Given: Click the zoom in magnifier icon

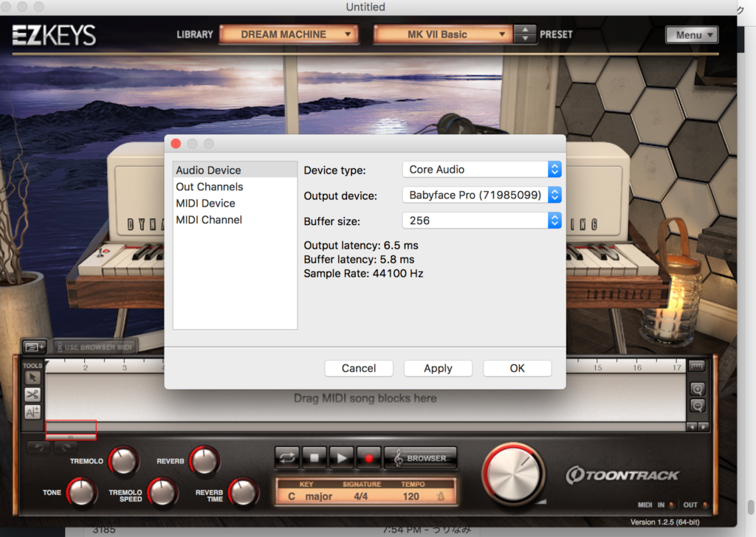Looking at the screenshot, I should (697, 389).
